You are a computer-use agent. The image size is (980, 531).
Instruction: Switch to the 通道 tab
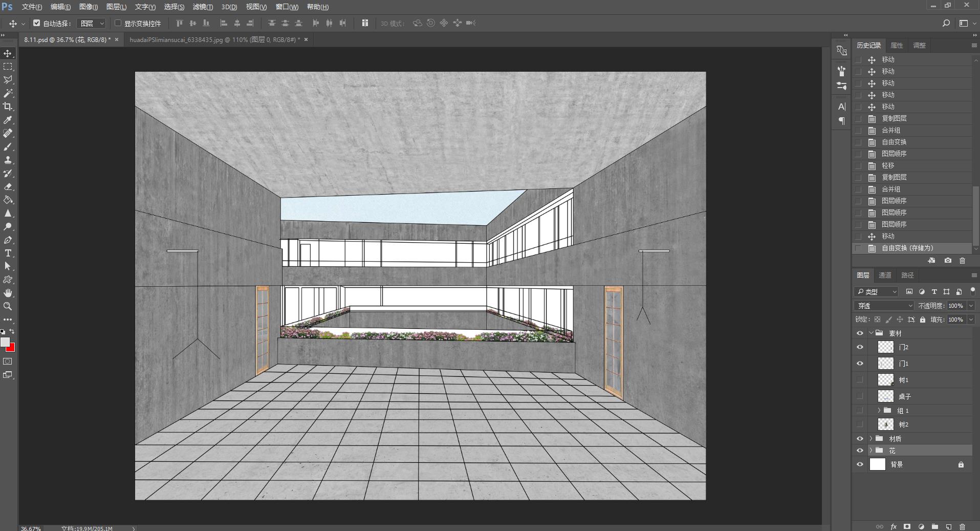point(885,275)
